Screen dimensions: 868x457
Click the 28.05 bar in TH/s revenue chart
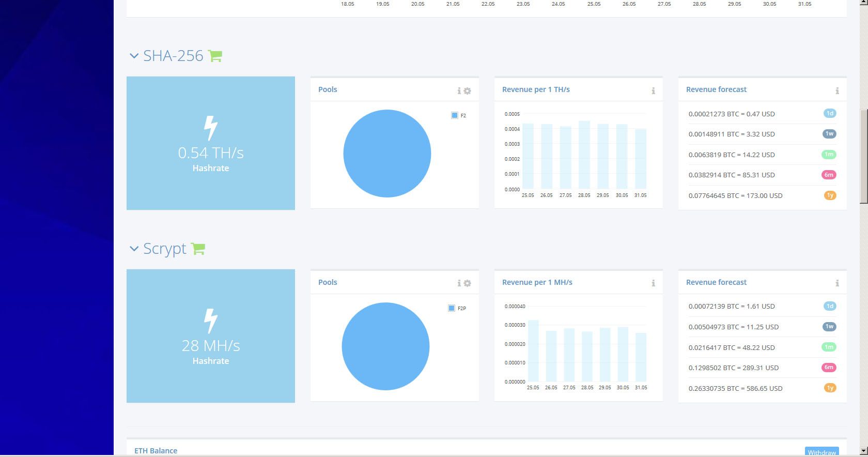584,155
